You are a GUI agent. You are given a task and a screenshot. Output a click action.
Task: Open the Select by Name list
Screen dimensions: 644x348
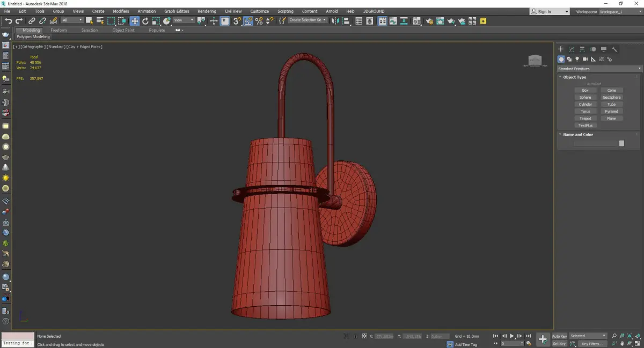point(100,21)
